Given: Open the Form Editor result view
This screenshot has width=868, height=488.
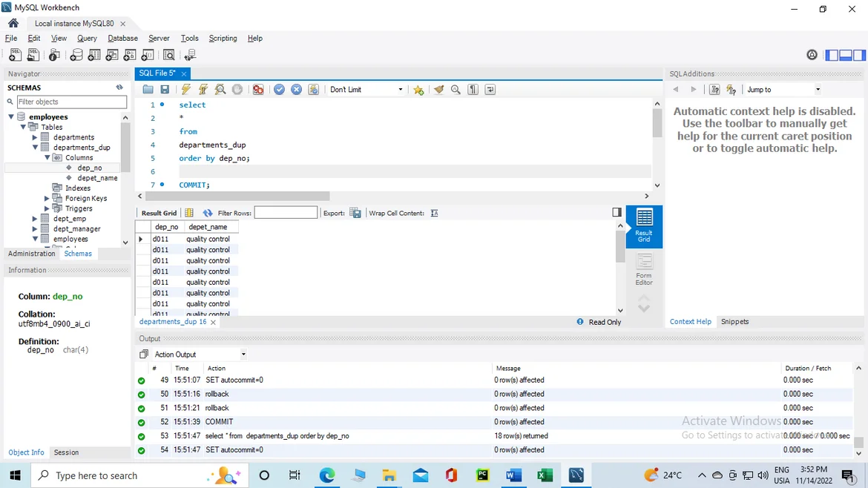Looking at the screenshot, I should 644,269.
